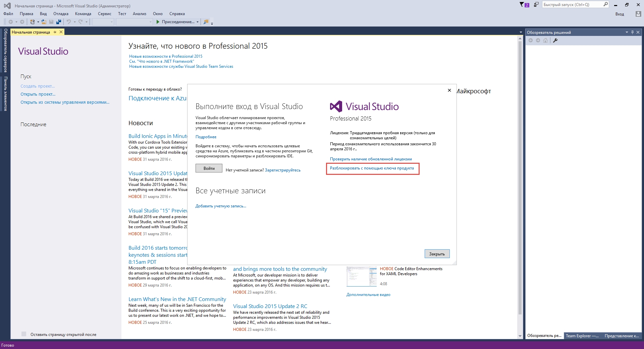Image resolution: width=644 pixels, height=349 pixels.
Task: Open the solution configurations combo box
Action: [x=103, y=22]
